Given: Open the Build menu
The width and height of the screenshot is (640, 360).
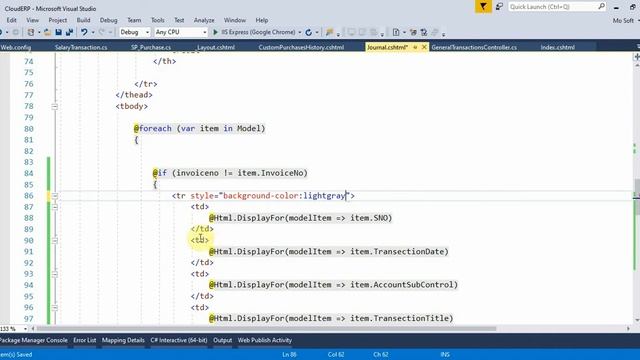Looking at the screenshot, I should (x=83, y=20).
